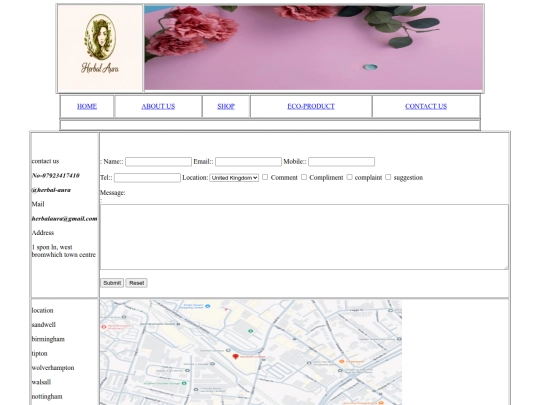The height and width of the screenshot is (405, 540).
Task: Click the 'birmingham' location entry
Action: coord(48,339)
